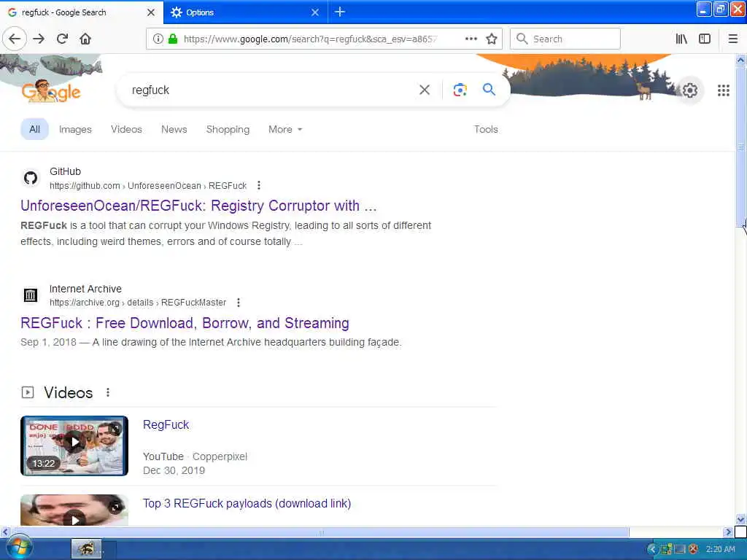Viewport: 747px width, 560px height.
Task: Show hidden system tray icons arrow
Action: (x=652, y=549)
